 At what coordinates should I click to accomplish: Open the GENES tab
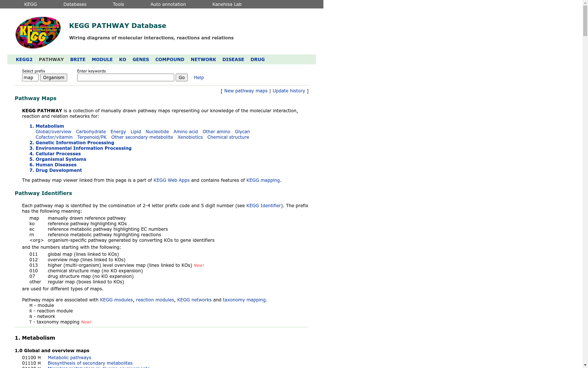click(x=141, y=60)
